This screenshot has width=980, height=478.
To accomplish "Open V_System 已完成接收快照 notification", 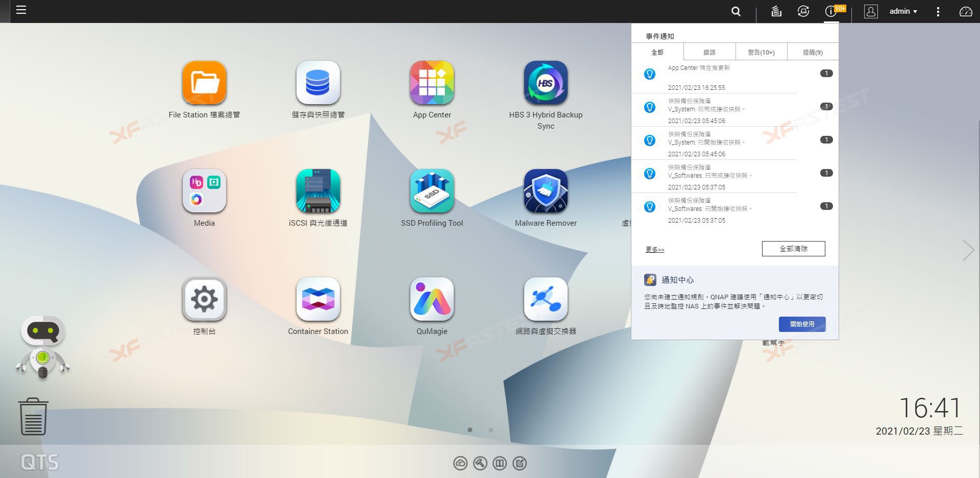I will [x=735, y=110].
